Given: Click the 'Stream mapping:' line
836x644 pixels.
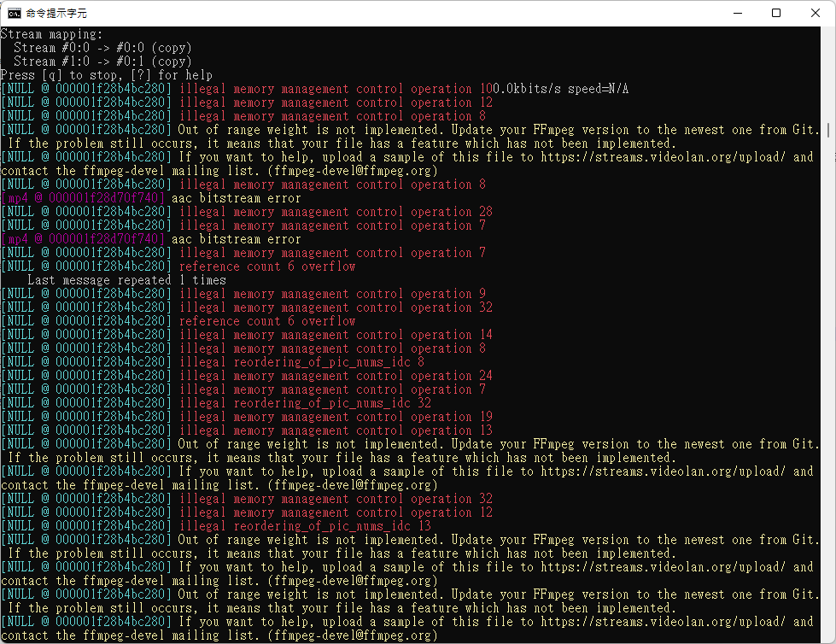Looking at the screenshot, I should click(51, 34).
